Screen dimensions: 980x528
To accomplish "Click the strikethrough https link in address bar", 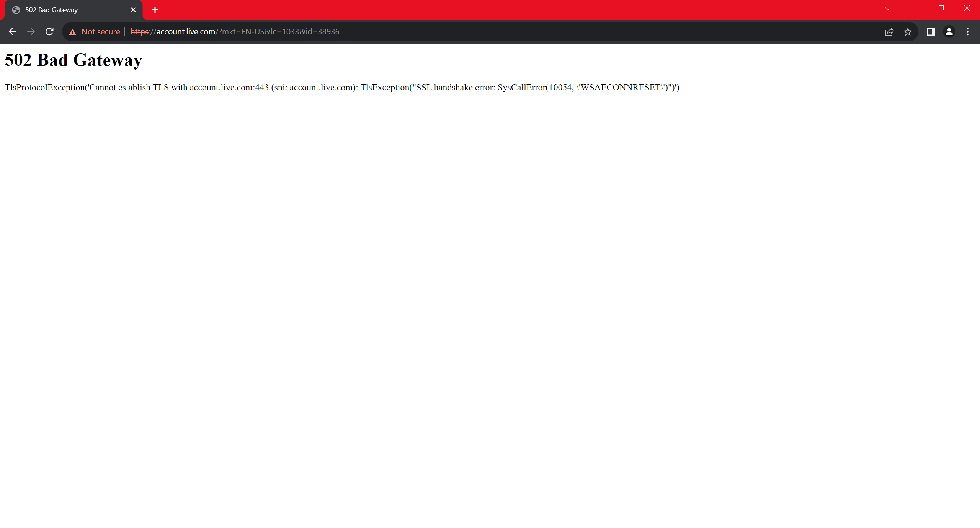I will [x=139, y=32].
